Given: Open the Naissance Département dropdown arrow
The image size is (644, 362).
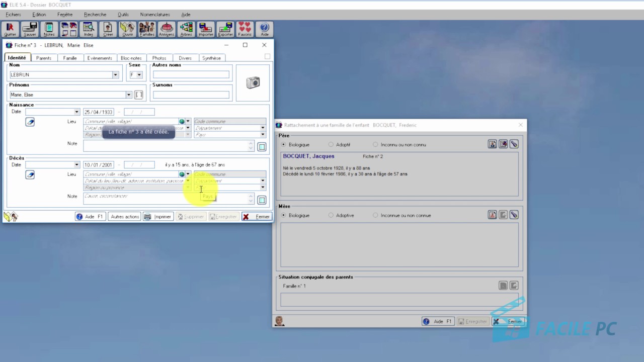Looking at the screenshot, I should coord(263,128).
